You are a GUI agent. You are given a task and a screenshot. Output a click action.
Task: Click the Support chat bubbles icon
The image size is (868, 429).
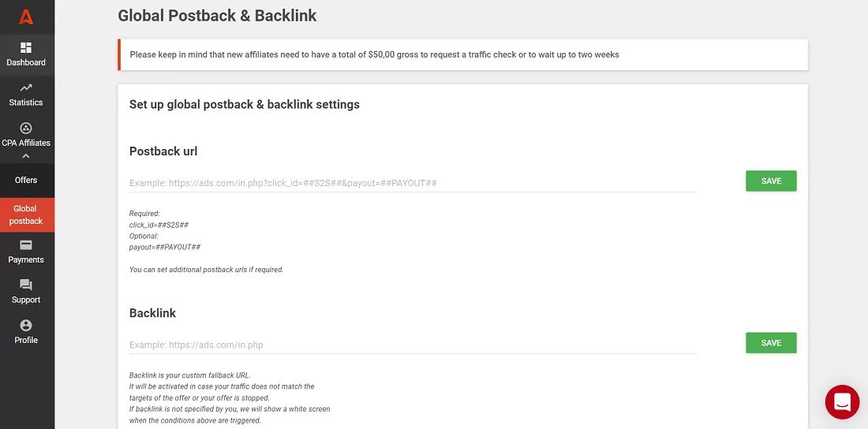[26, 285]
